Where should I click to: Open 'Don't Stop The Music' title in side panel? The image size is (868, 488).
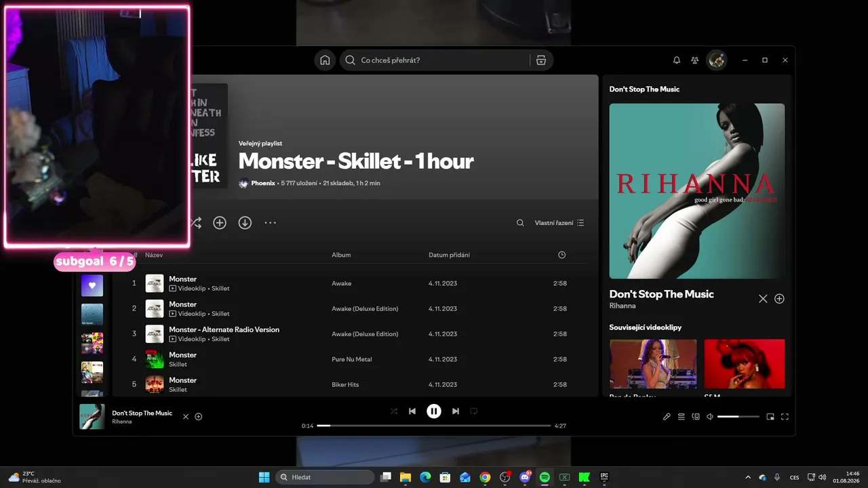click(662, 294)
